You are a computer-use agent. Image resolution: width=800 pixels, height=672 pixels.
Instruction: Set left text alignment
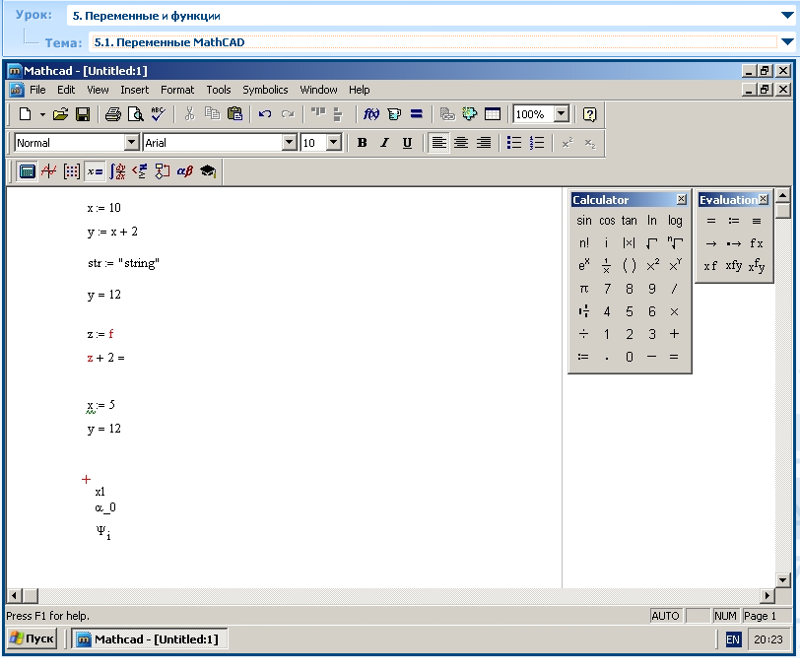438,143
